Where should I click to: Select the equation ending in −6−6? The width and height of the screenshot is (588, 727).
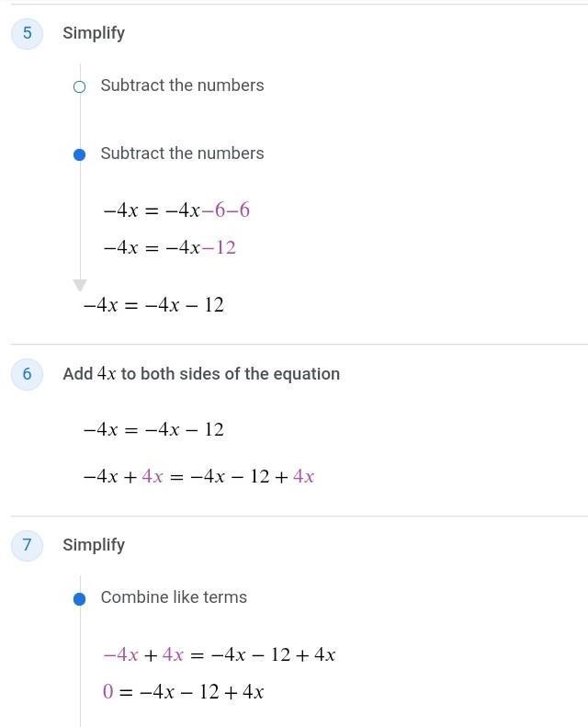(176, 210)
